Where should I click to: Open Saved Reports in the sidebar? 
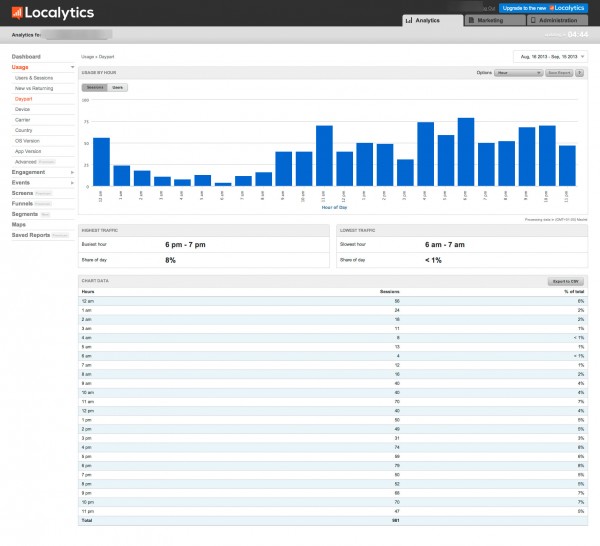(x=31, y=235)
